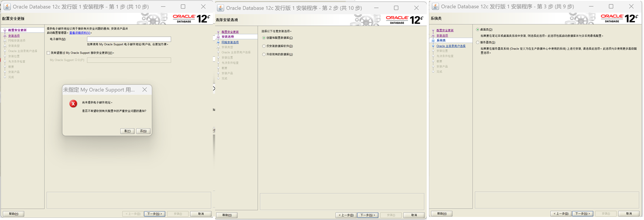Select 配置安全更新 in step 1 sidebar
The image size is (644, 220).
pyautogui.click(x=17, y=30)
